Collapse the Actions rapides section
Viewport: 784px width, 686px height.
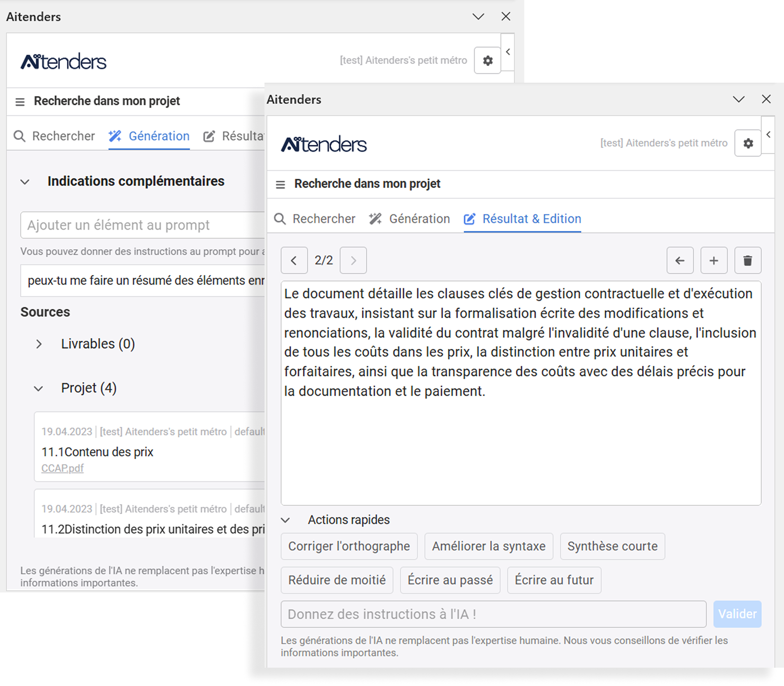pos(285,520)
